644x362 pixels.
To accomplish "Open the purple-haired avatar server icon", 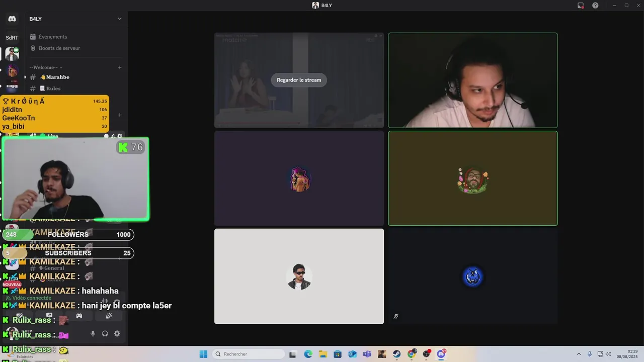I will (x=12, y=70).
